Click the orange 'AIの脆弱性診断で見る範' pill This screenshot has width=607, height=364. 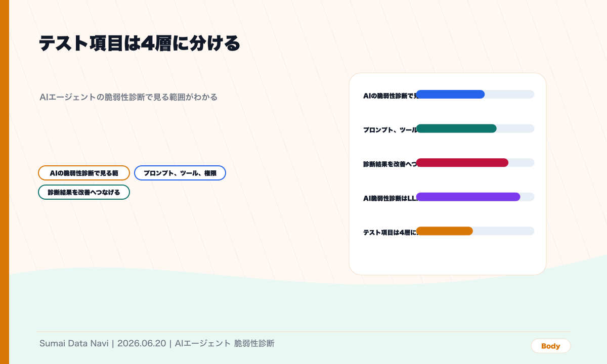[84, 173]
